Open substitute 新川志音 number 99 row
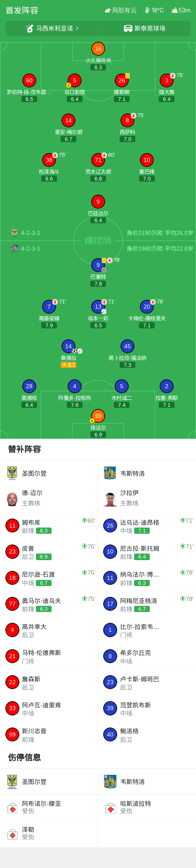Screen dimensions: 196x868 coord(49,735)
